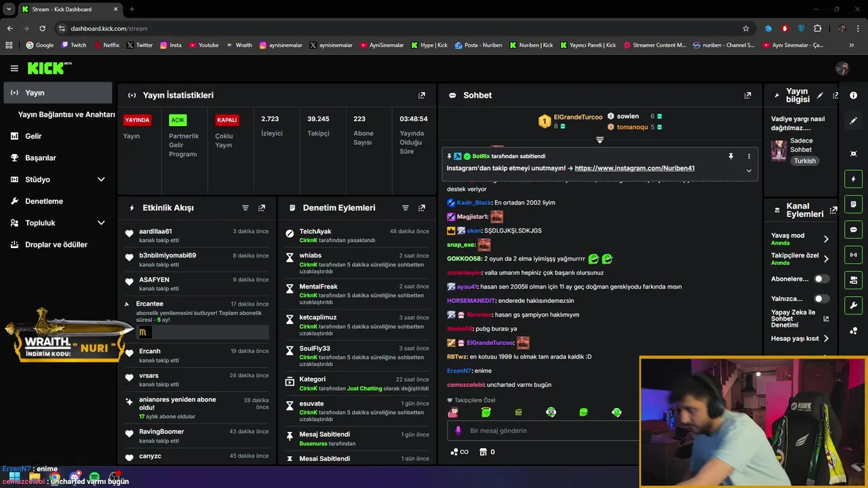The height and width of the screenshot is (488, 868).
Task: Click the info icon in right toolbar
Action: click(x=854, y=96)
